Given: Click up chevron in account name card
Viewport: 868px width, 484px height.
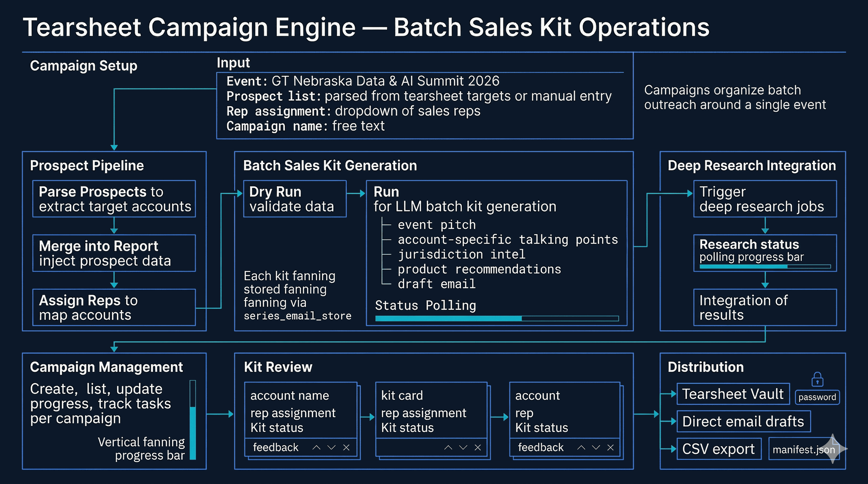Looking at the screenshot, I should (316, 447).
